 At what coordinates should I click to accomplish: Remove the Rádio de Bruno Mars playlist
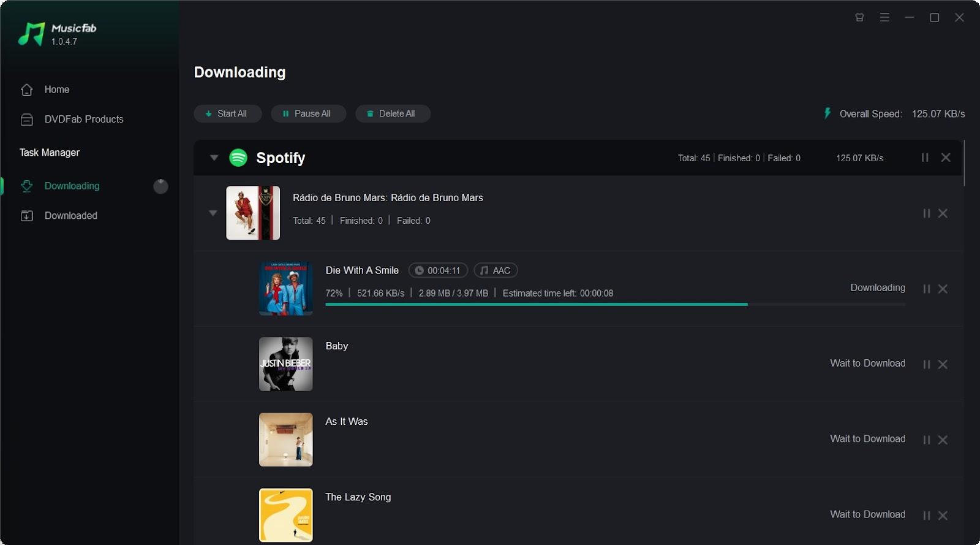coord(943,213)
